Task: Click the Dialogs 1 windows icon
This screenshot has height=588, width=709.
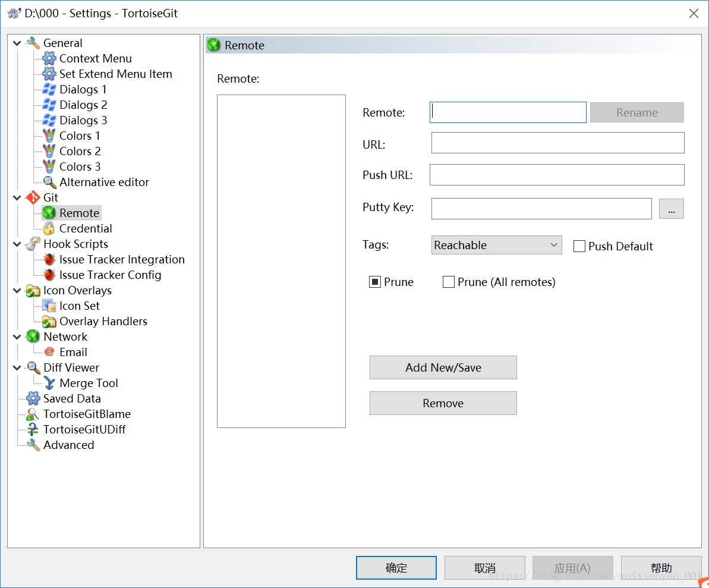Action: tap(49, 90)
